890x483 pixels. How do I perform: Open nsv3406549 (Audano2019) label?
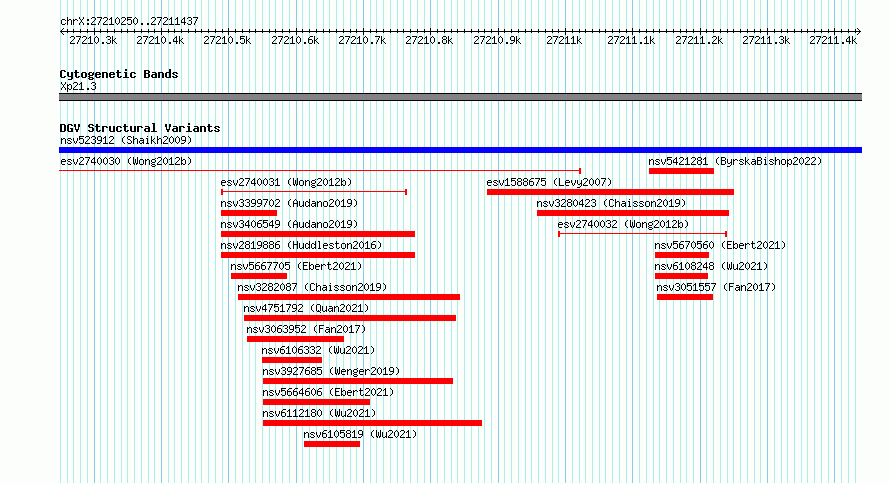(x=289, y=224)
